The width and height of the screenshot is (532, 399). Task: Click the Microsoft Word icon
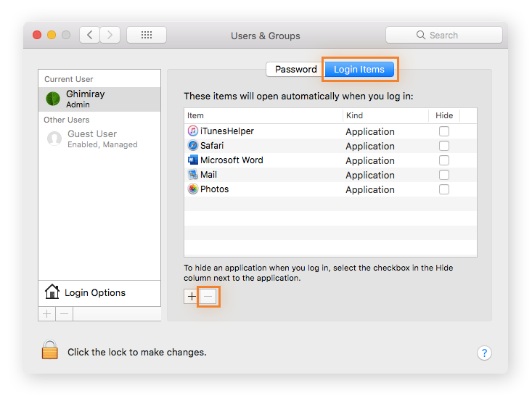pyautogui.click(x=192, y=160)
